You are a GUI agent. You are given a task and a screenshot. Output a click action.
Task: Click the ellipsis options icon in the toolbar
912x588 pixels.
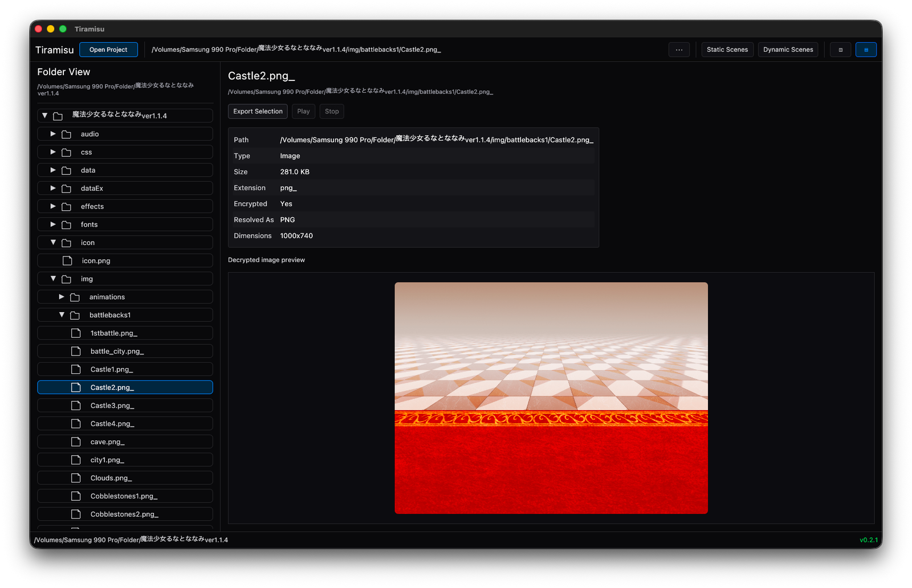[679, 50]
